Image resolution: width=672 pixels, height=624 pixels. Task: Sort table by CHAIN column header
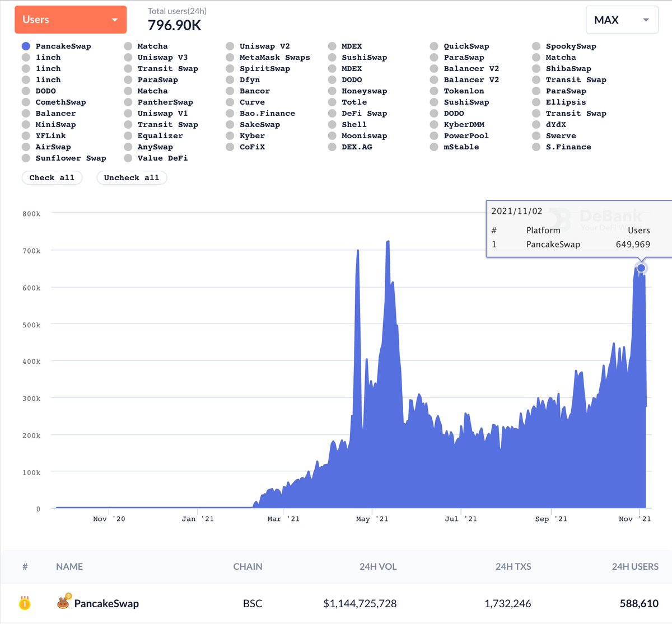tap(248, 567)
